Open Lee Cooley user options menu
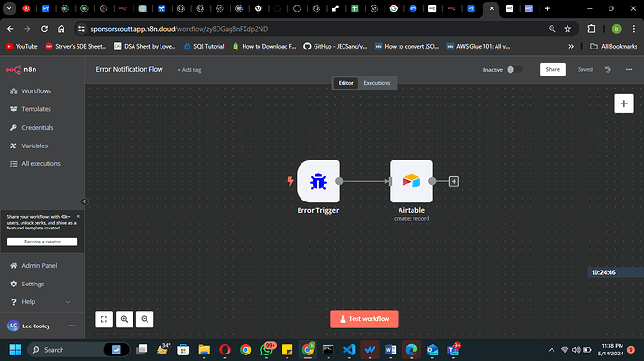The width and height of the screenshot is (644, 361). tap(72, 326)
